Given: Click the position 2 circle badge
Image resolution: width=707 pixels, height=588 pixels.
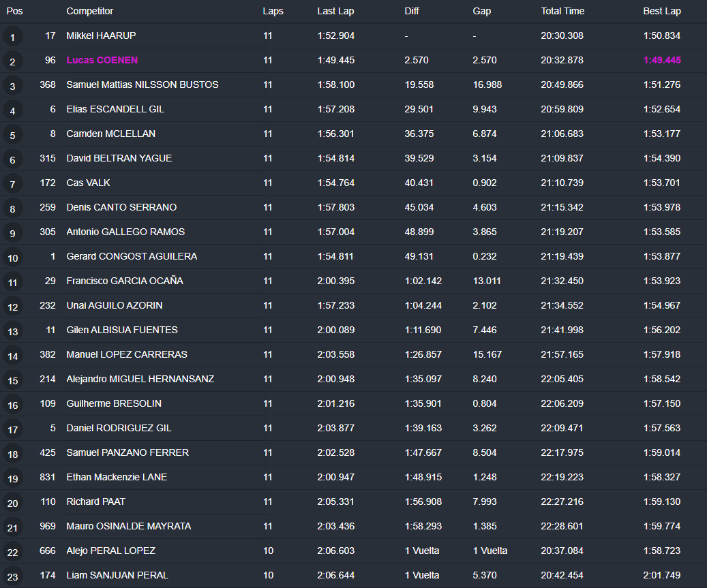Looking at the screenshot, I should [12, 61].
